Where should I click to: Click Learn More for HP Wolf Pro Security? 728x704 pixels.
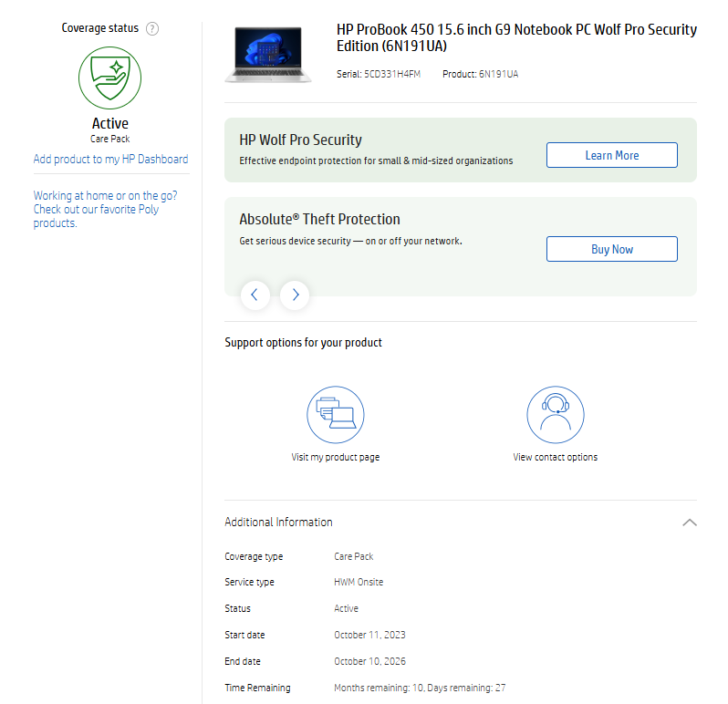coord(611,155)
